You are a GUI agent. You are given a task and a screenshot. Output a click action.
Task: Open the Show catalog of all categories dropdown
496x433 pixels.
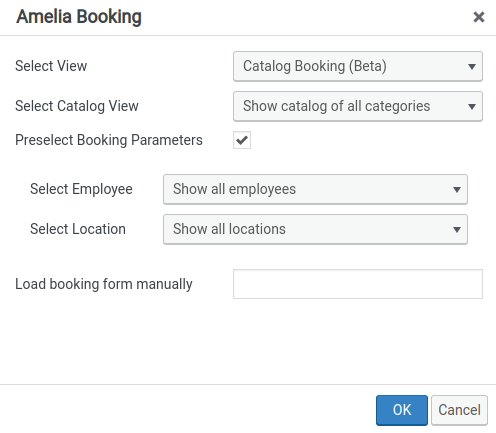click(358, 106)
